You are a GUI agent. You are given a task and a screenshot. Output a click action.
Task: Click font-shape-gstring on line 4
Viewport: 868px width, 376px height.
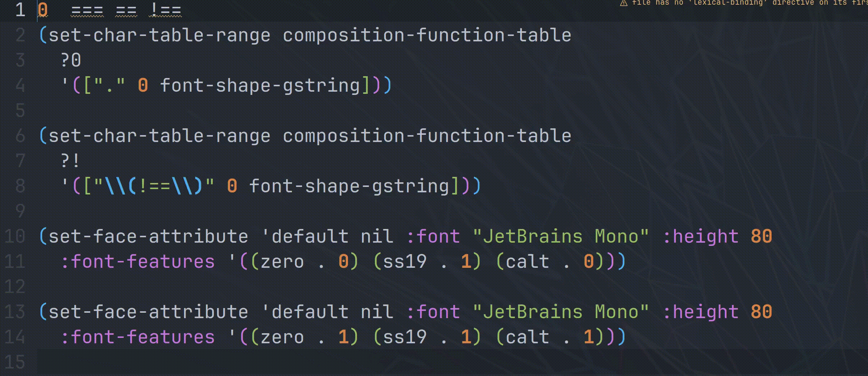pyautogui.click(x=260, y=86)
